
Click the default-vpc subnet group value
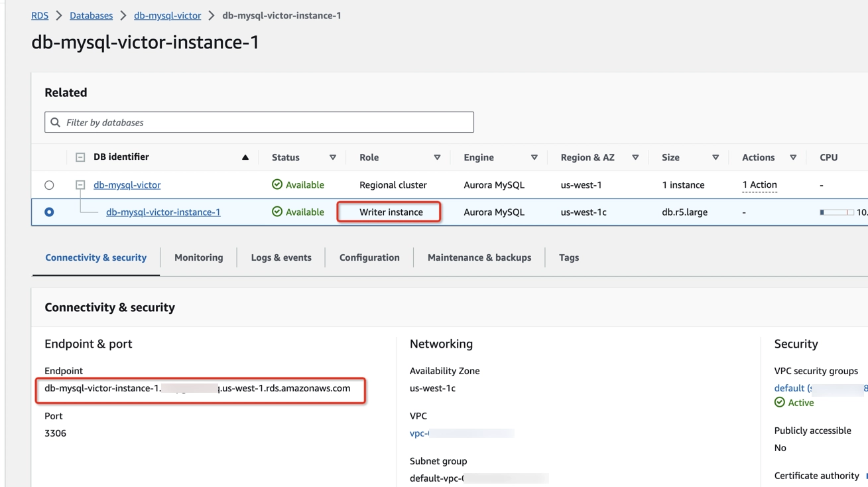479,478
